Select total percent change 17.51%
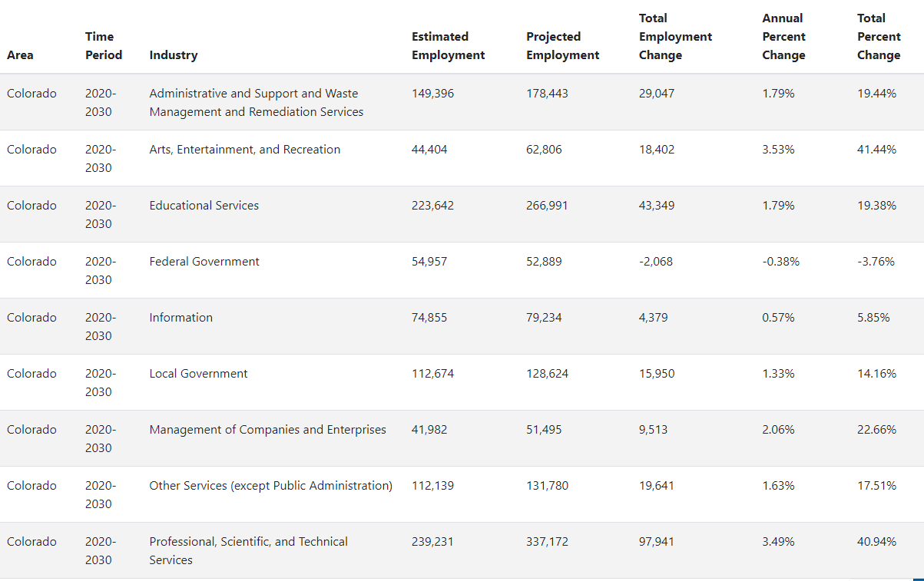The image size is (924, 581). pos(877,486)
